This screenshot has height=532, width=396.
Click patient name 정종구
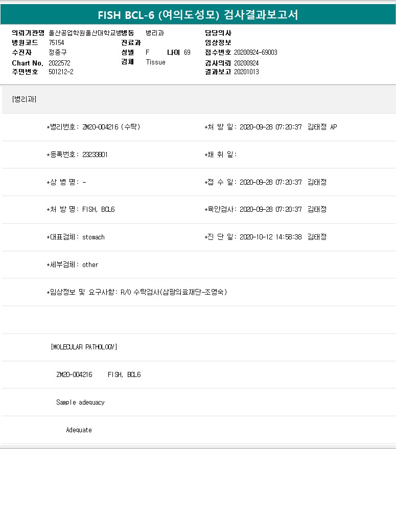tap(58, 53)
